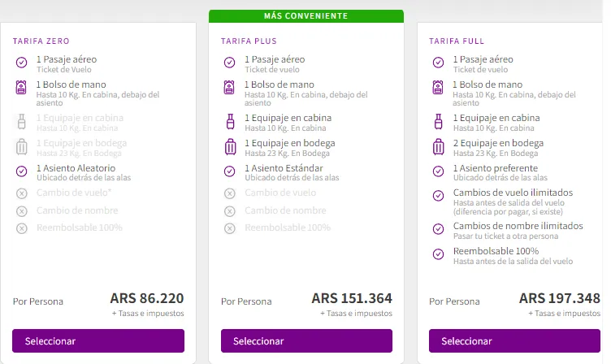Click the greyed cabin luggage icon in Tarifa Zero
The width and height of the screenshot is (611, 364).
coord(21,122)
